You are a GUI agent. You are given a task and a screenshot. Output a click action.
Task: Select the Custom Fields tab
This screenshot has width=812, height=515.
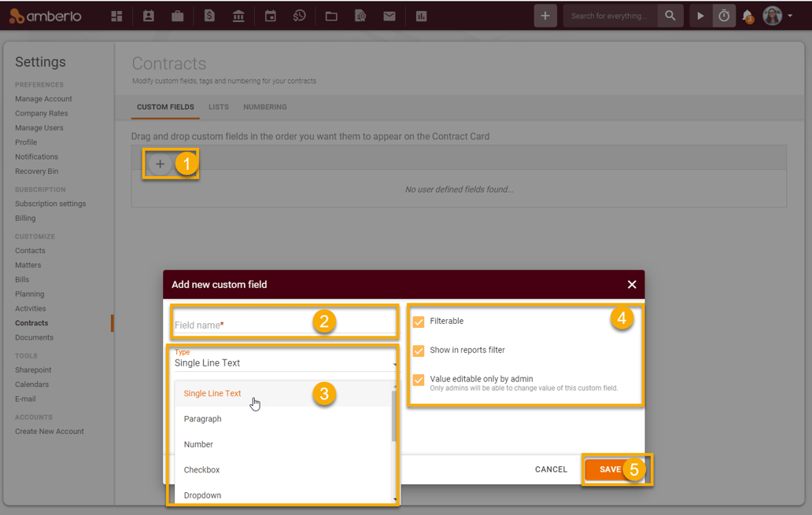[166, 107]
